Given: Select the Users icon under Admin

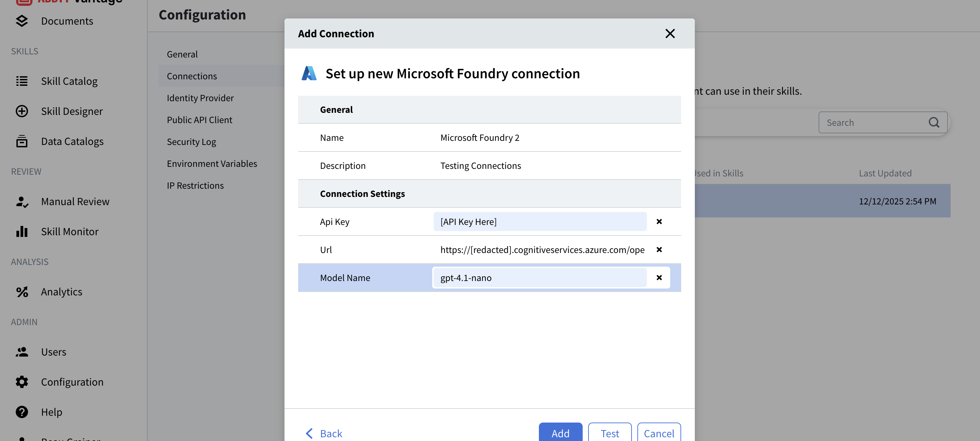Looking at the screenshot, I should (x=22, y=351).
